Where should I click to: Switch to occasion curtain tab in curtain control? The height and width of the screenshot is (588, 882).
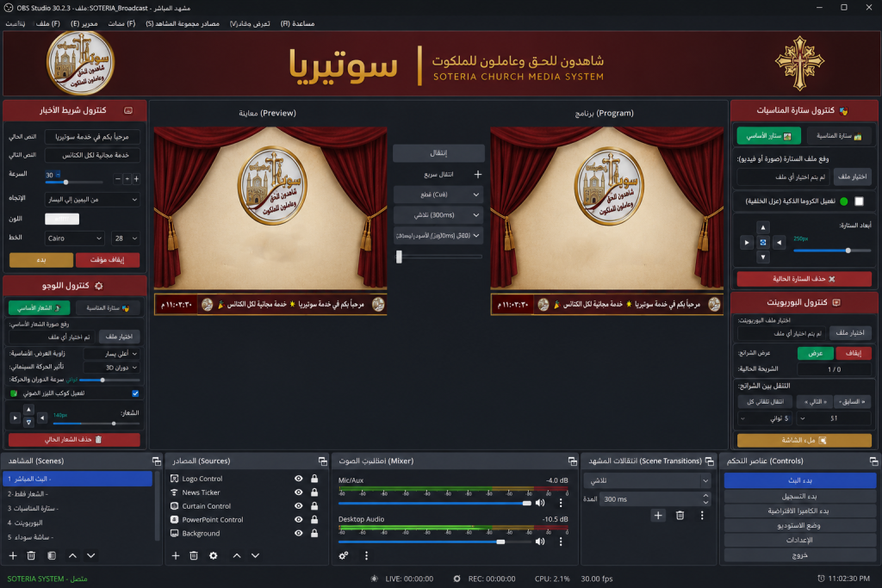click(x=839, y=136)
